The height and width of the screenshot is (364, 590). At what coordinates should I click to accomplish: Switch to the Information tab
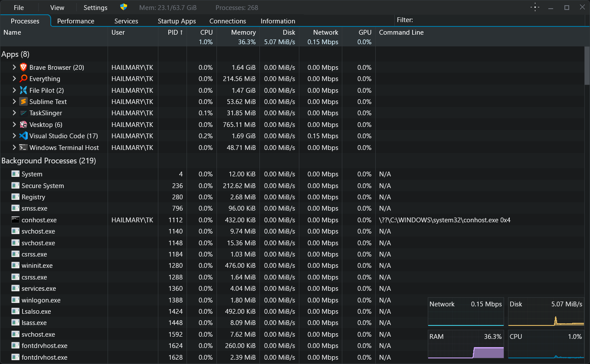278,21
